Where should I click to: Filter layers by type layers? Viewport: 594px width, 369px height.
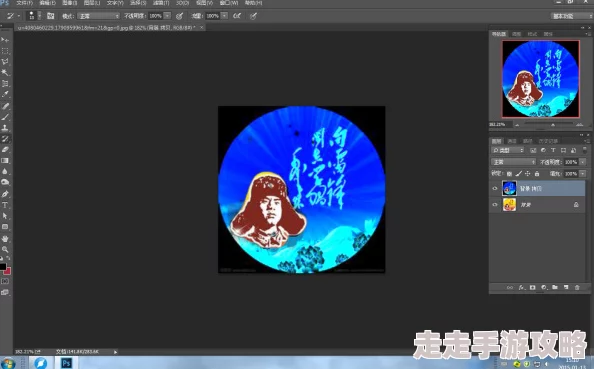553,150
